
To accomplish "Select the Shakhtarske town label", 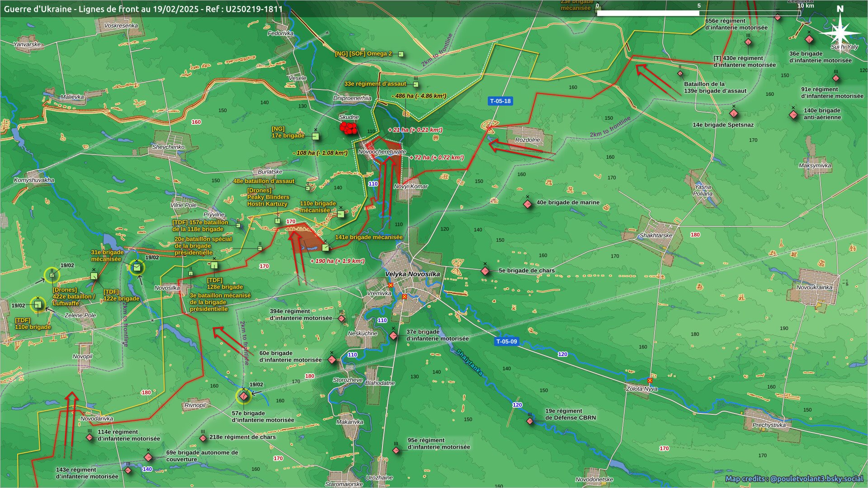I will pyautogui.click(x=656, y=235).
